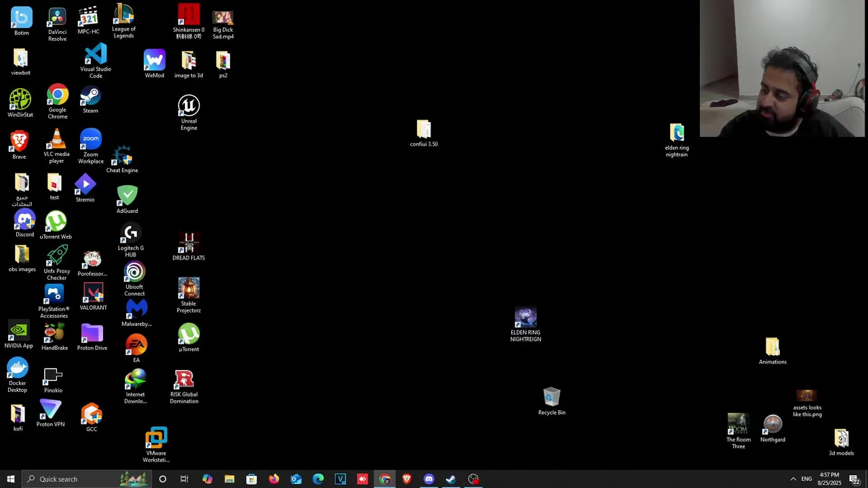
Task: Select the Steam desktop shortcut
Action: (x=90, y=100)
